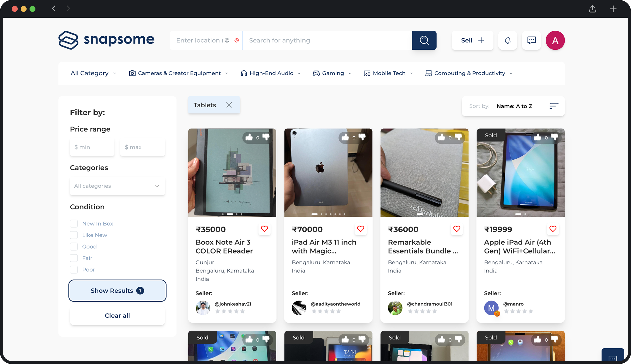
Task: Click Show Results button
Action: (117, 290)
